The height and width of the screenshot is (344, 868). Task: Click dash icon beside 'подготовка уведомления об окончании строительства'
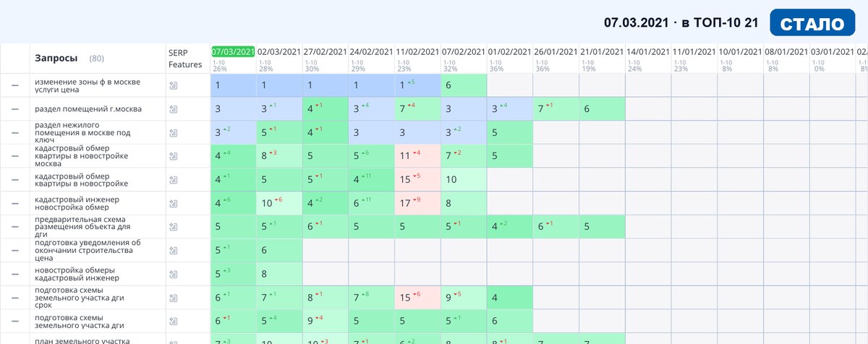pos(14,250)
